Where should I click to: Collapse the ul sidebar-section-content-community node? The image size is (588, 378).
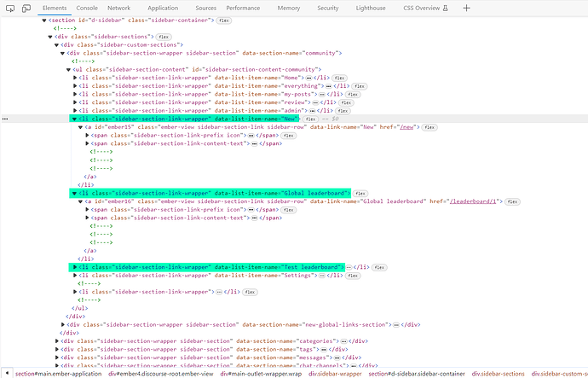tap(69, 69)
